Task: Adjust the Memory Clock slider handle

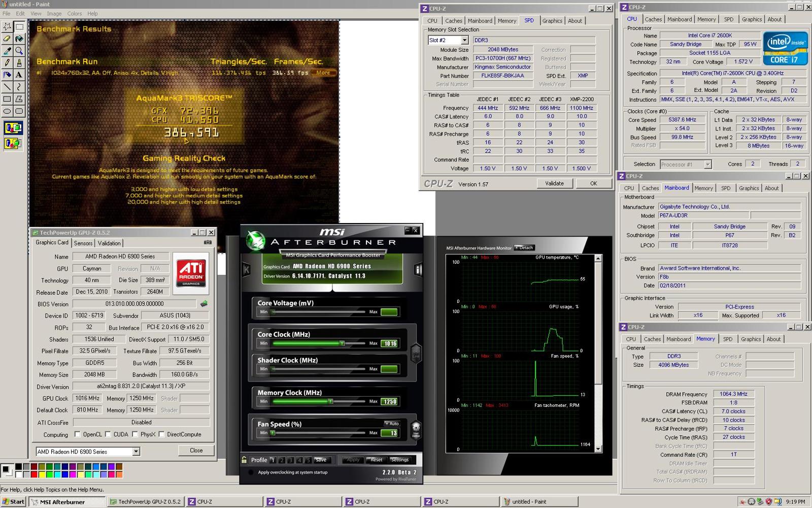Action: coord(330,401)
